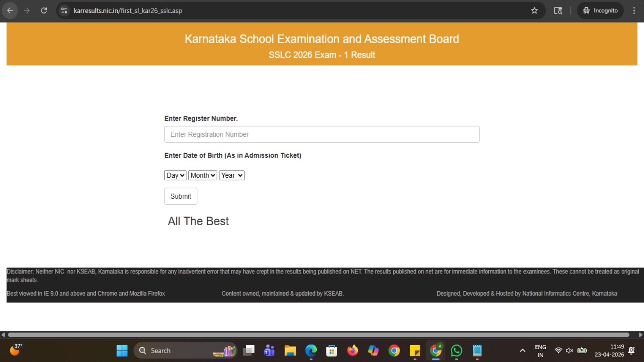Switch to the active Chrome window
The width and height of the screenshot is (644, 362).
(436, 351)
